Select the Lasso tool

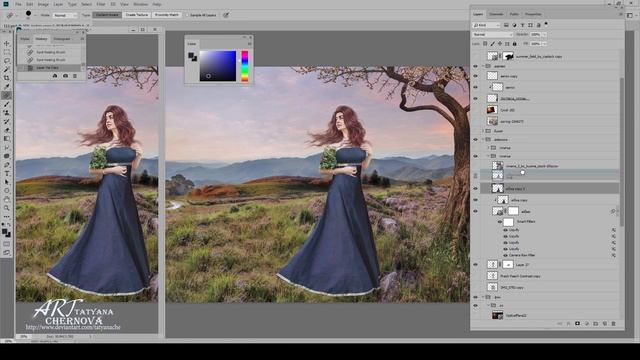7,61
